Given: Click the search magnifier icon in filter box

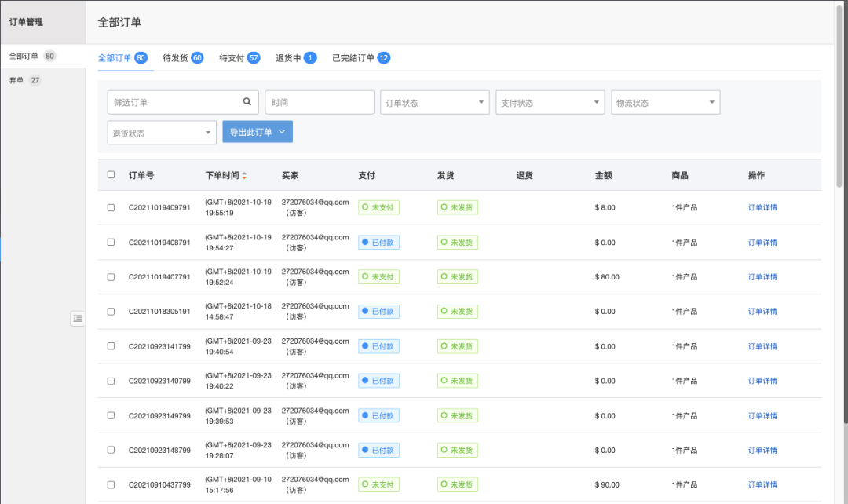Looking at the screenshot, I should [247, 102].
